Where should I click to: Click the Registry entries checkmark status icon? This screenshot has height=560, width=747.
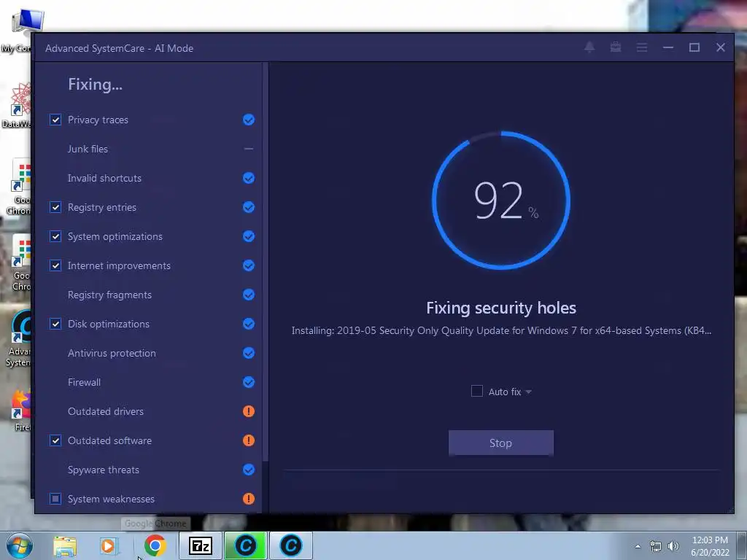[x=249, y=207]
